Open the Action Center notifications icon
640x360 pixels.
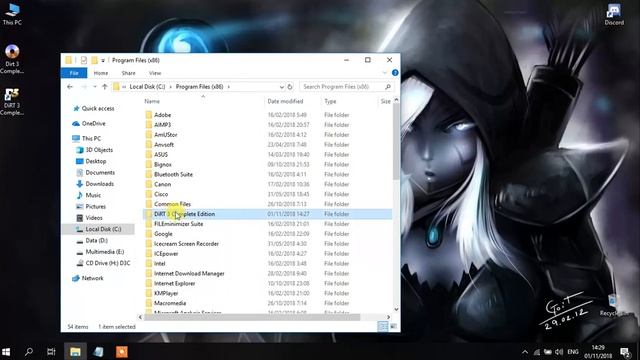tap(625, 352)
